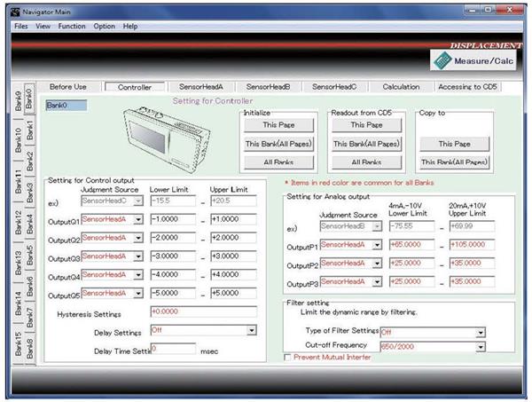Click OutputQ5 Upper Limit field

tap(233, 293)
